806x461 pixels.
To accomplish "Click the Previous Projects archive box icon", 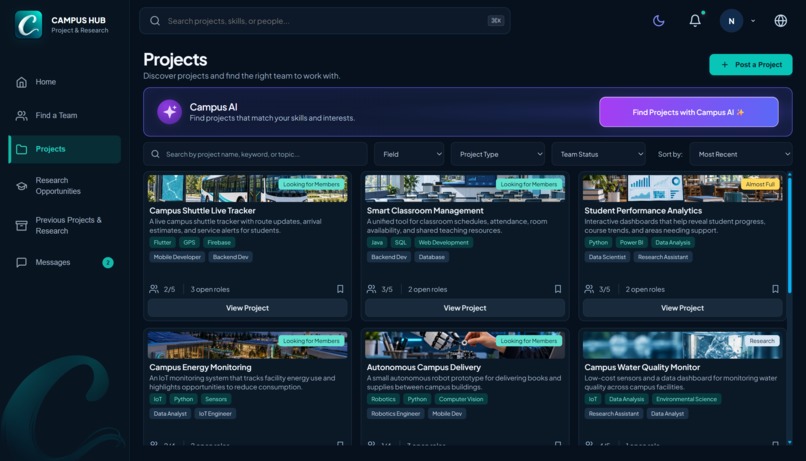I will (x=22, y=226).
